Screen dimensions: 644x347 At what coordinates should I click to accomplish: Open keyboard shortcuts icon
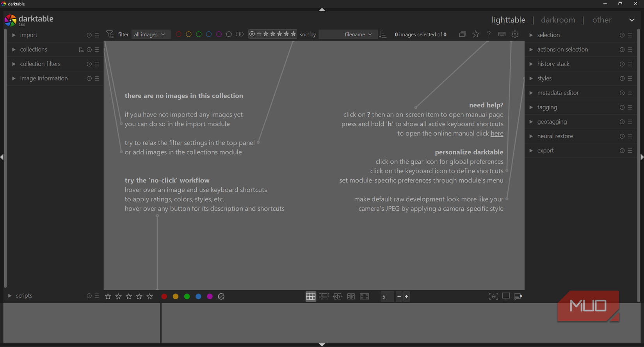(502, 34)
